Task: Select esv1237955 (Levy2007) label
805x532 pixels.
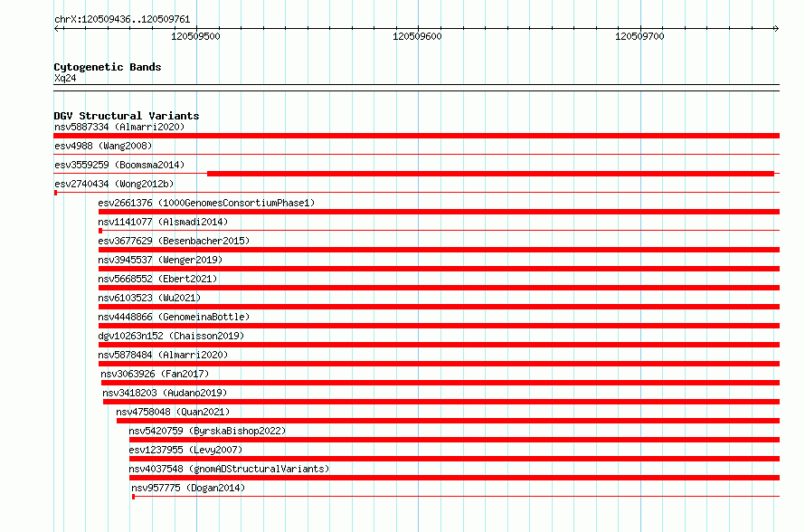Action: point(185,450)
